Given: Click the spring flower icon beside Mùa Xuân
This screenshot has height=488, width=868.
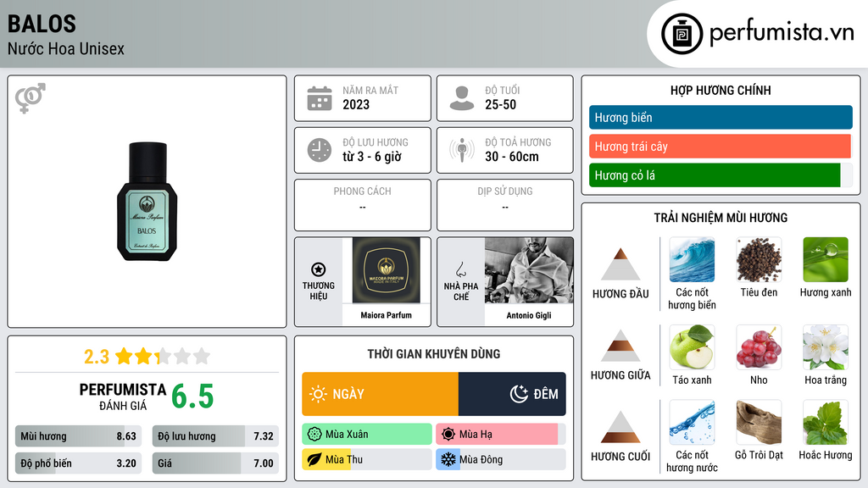Looking at the screenshot, I should coord(314,434).
